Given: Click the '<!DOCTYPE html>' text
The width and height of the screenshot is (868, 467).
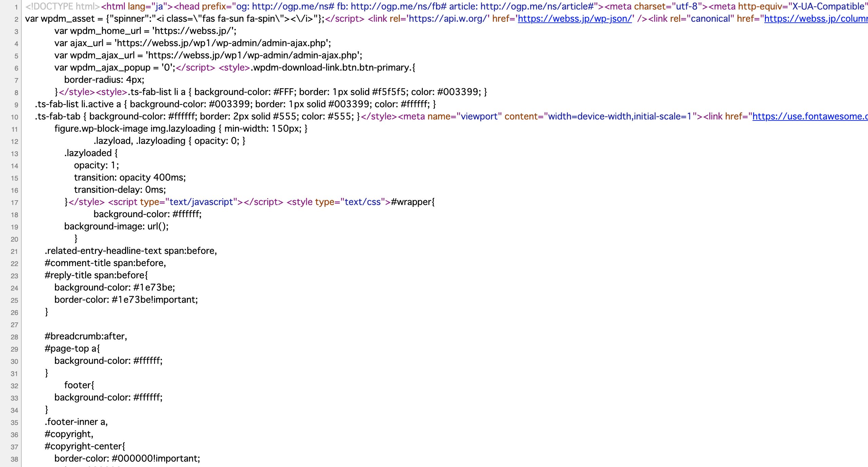Looking at the screenshot, I should point(63,6).
